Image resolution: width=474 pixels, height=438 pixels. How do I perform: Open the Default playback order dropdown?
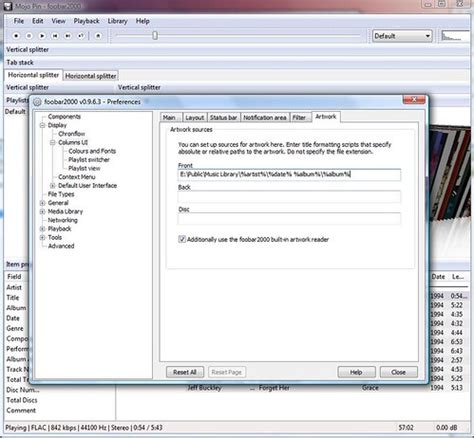point(402,36)
